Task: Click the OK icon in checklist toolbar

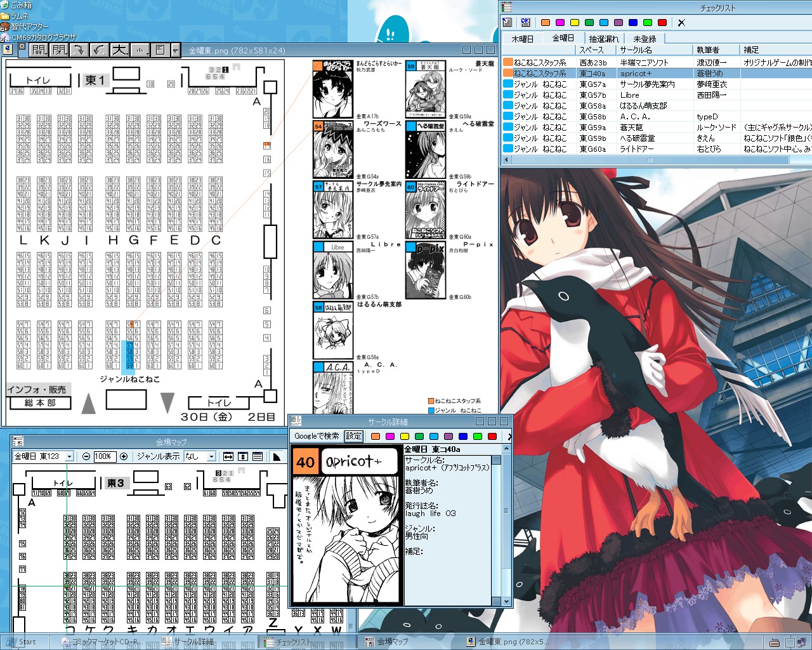Action: coord(525,22)
